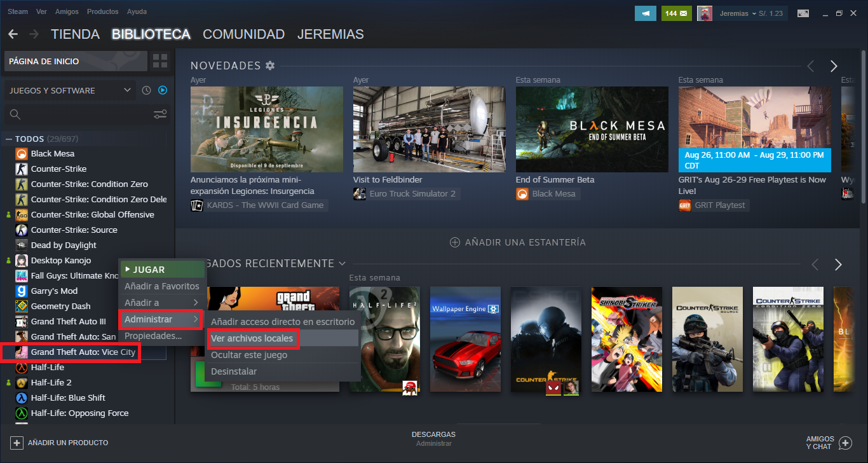Click the Dead by Daylight icon

click(x=22, y=245)
